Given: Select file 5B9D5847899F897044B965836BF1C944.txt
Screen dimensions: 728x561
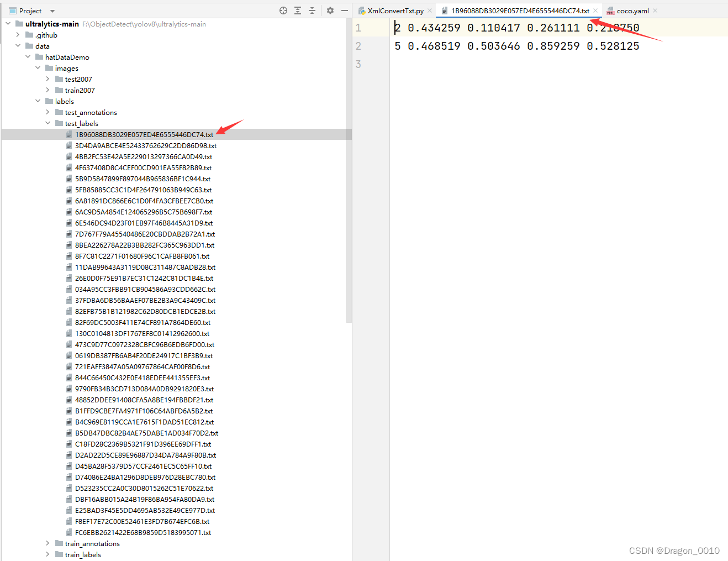Looking at the screenshot, I should coord(143,179).
